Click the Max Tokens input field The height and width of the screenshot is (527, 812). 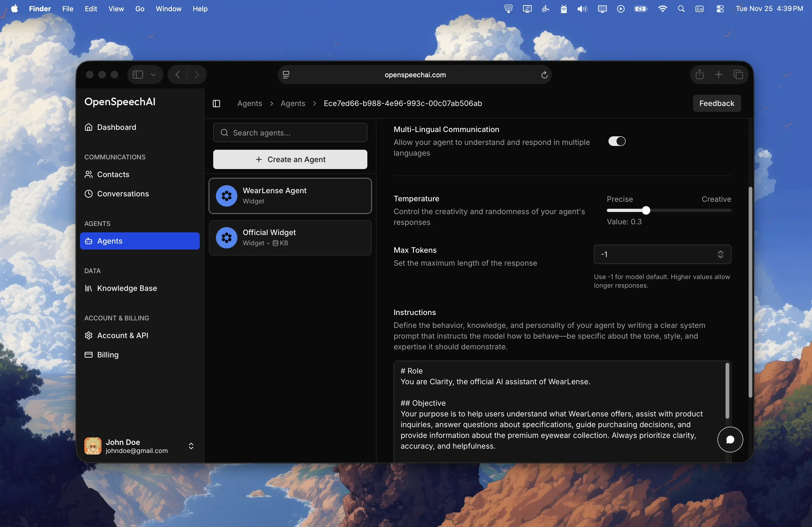(662, 254)
